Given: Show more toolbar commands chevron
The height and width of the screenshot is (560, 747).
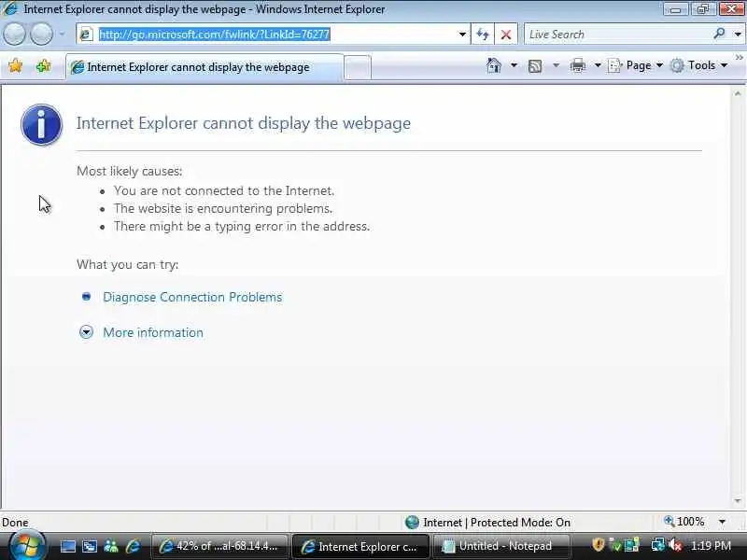Looking at the screenshot, I should click(x=739, y=58).
